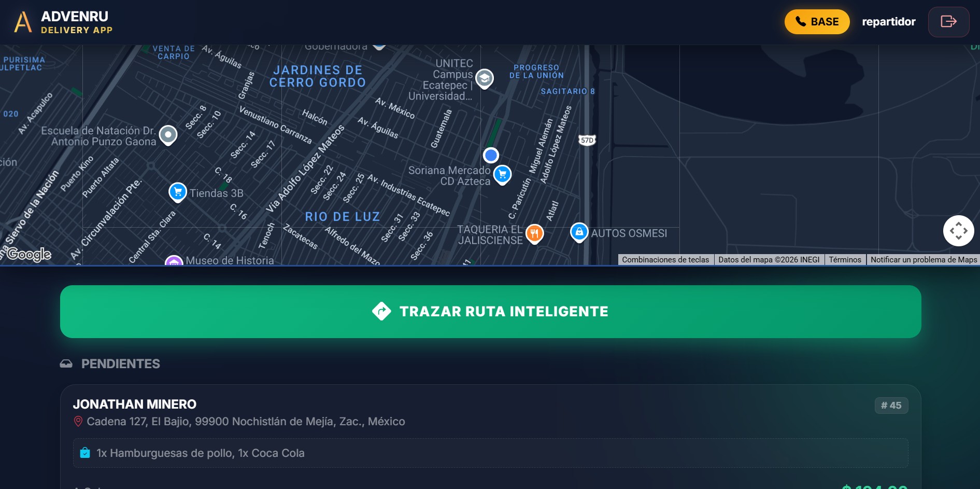Open the Términos link
Viewport: 980px width, 489px height.
point(845,260)
